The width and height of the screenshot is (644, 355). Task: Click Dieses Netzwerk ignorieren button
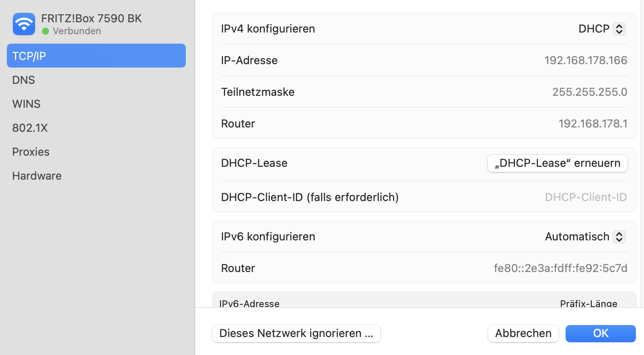296,334
